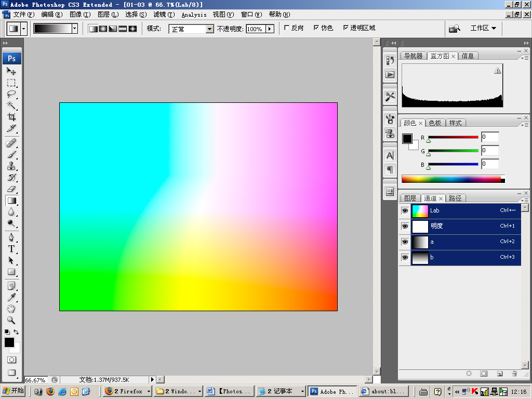Toggle Quick Mask mode
The width and height of the screenshot is (532, 399).
(11, 360)
